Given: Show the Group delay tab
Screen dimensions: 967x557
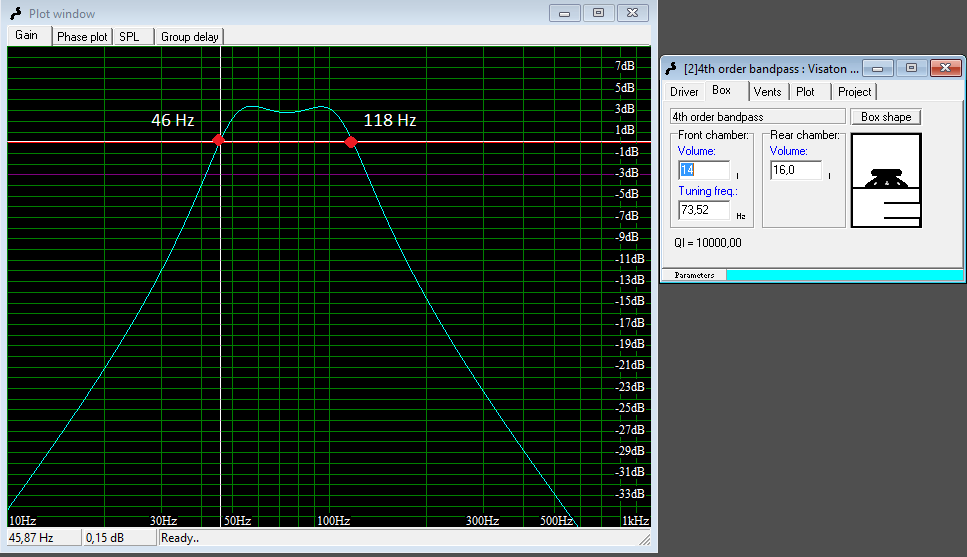Looking at the screenshot, I should point(189,37).
